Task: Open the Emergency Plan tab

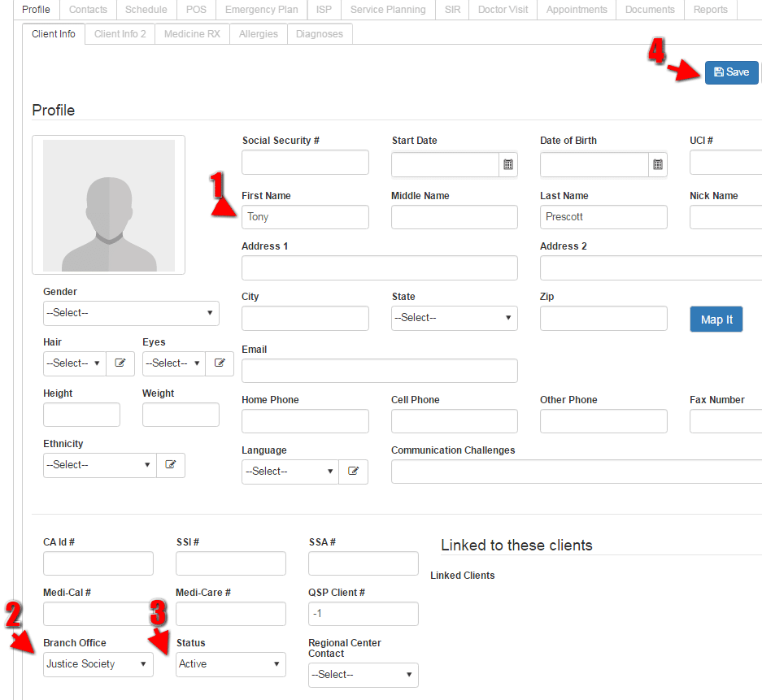Action: pyautogui.click(x=261, y=10)
